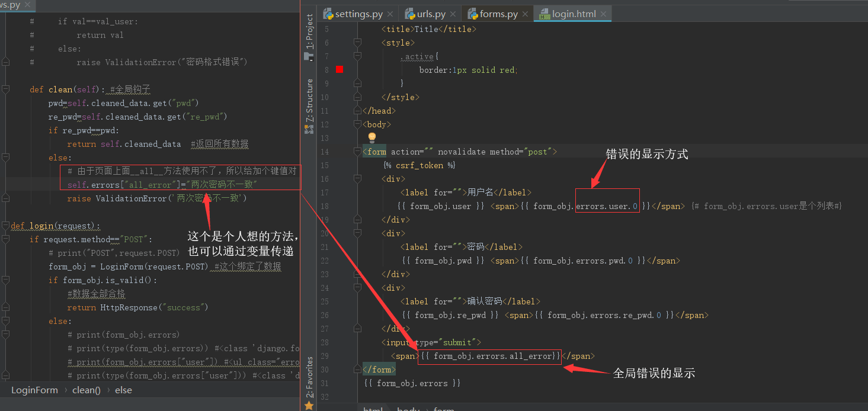The width and height of the screenshot is (868, 411).
Task: Click {{ form_obj.re_pwd }} on line 26
Action: pyautogui.click(x=451, y=315)
